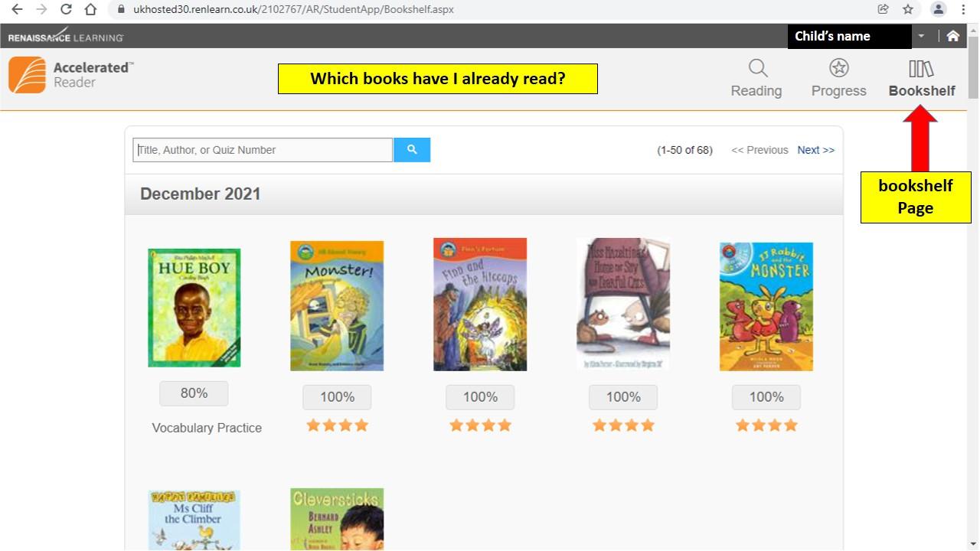Viewport: 980px width, 551px height.
Task: Click the browser forward arrow
Action: [x=41, y=10]
